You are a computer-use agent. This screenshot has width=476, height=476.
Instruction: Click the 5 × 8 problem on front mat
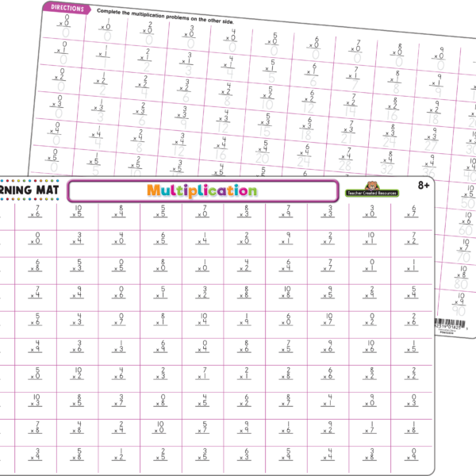click(x=77, y=455)
